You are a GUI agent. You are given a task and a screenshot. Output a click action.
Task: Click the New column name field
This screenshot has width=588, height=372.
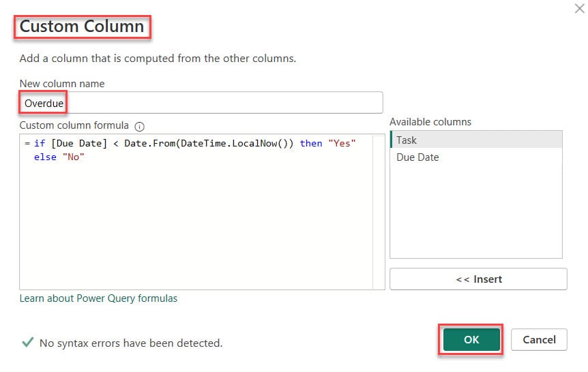click(x=201, y=103)
